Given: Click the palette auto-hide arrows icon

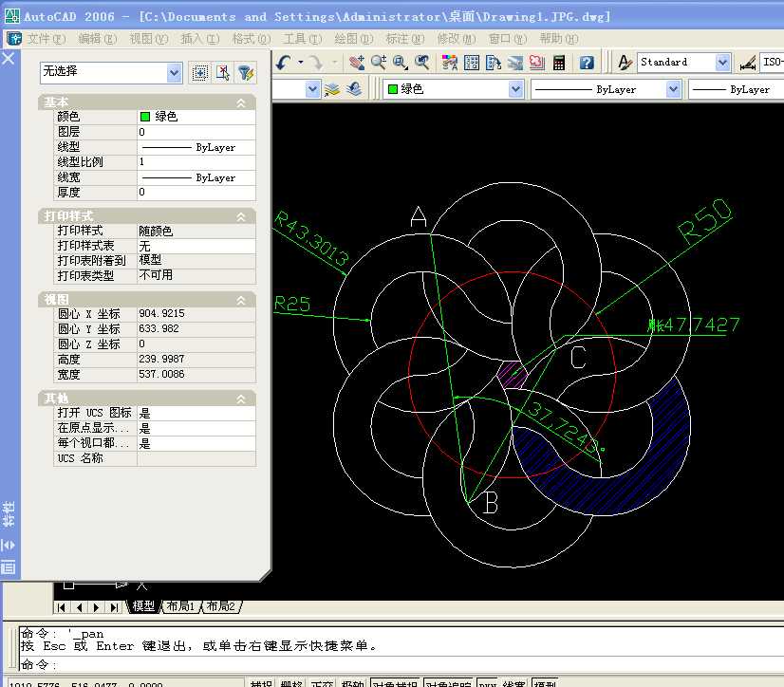Looking at the screenshot, I should point(8,545).
